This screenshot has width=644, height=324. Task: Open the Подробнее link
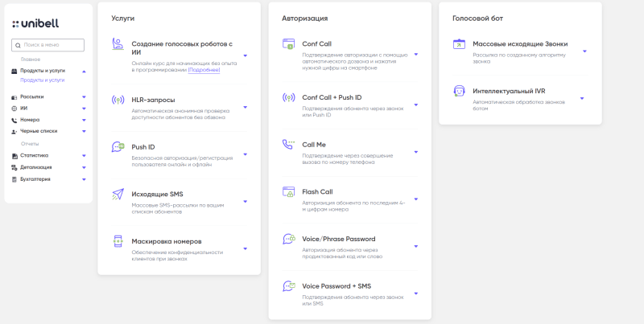click(204, 70)
